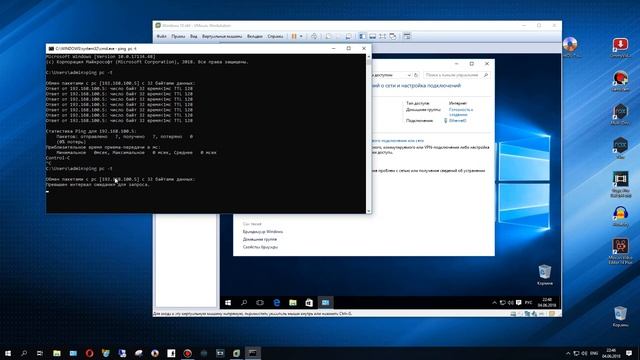Click Send Ctrl+Alt+Del toolbar icon
640x360 pixels.
[x=314, y=36]
